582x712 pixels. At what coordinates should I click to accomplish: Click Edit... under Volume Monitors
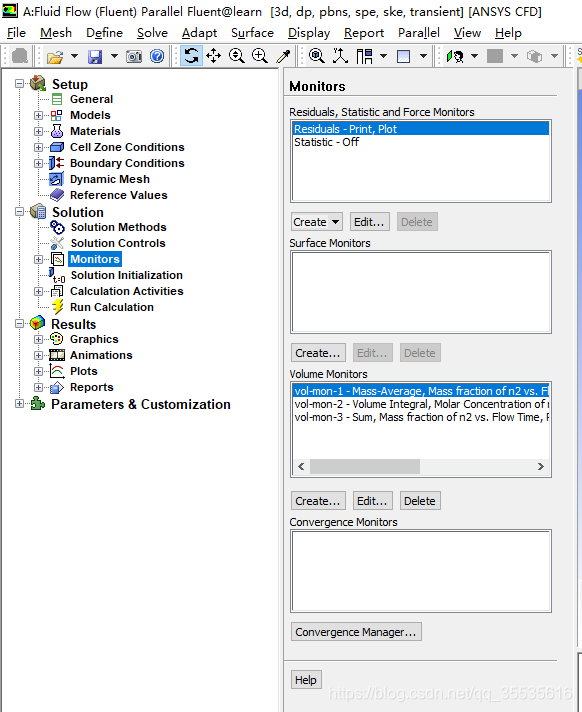click(x=372, y=501)
